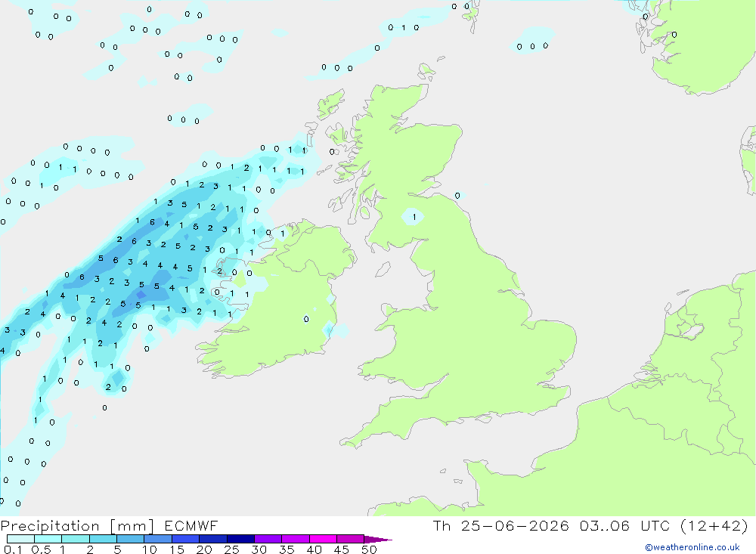Click the '0' value inside Ireland
Image resolution: width=756 pixels, height=554 pixels.
(306, 319)
